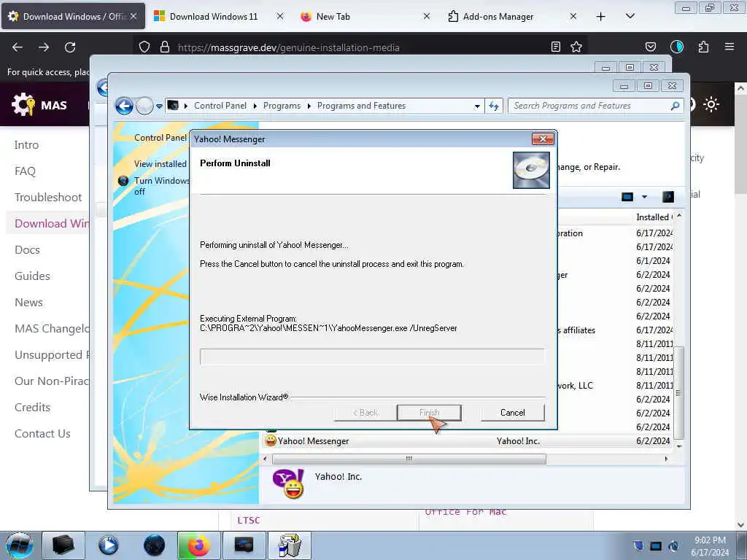Open the Intro link in MAS sidebar

tap(27, 145)
